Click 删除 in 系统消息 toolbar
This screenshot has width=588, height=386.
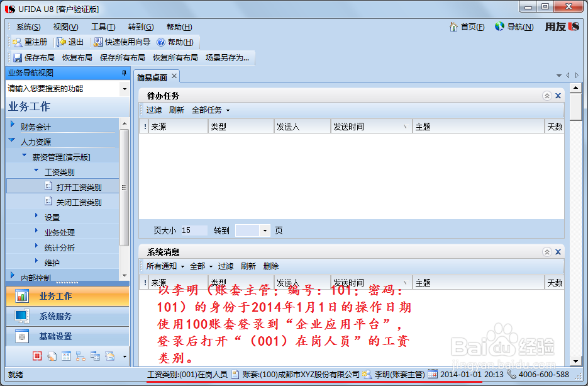coord(271,266)
